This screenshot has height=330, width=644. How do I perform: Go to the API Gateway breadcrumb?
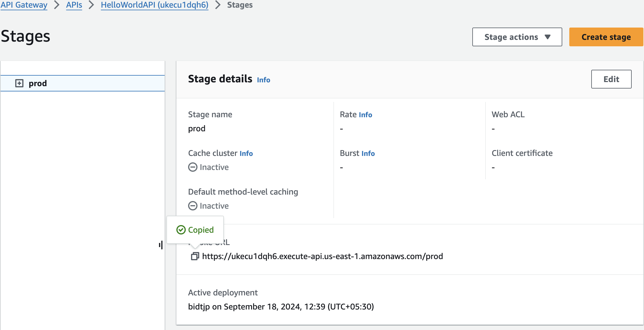(x=24, y=5)
